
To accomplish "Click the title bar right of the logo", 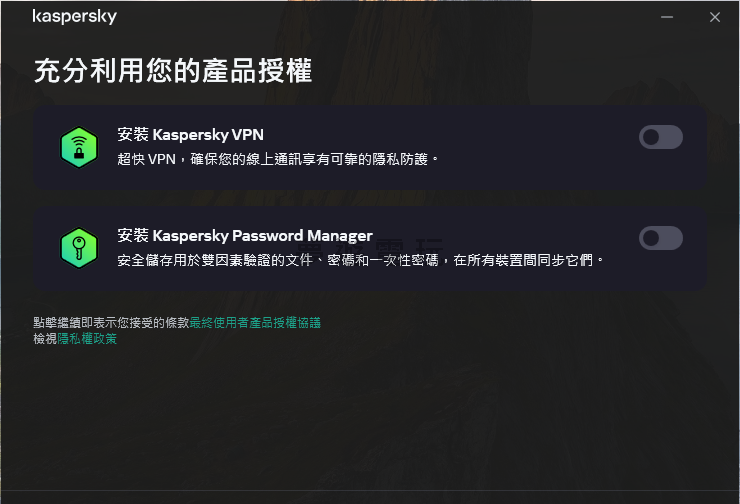I will 378,17.
